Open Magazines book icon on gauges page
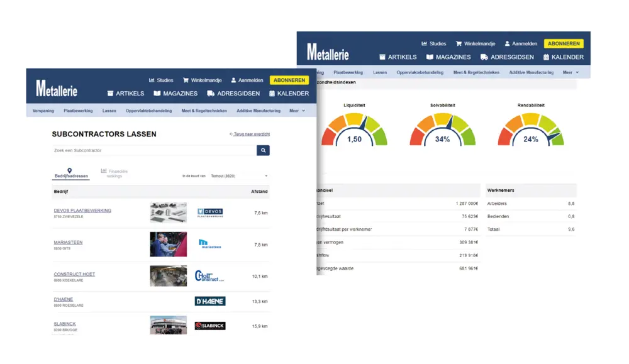629x364 pixels. pyautogui.click(x=430, y=57)
